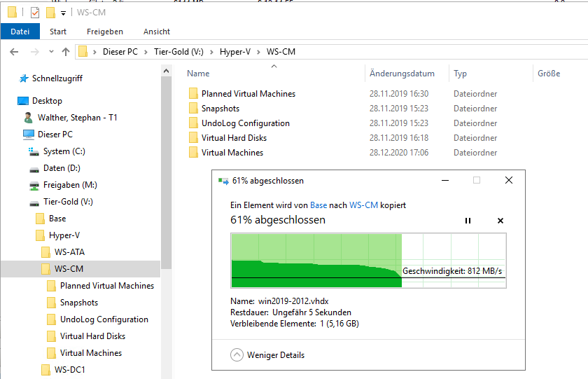Click the Virtual Hard Disks folder icon in file list
The image size is (588, 379).
pos(193,138)
